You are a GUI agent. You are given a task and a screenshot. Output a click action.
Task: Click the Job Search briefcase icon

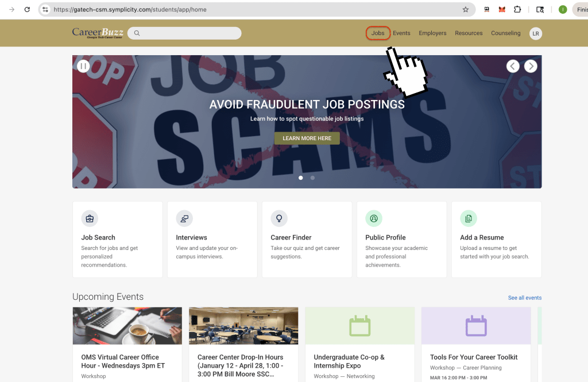tap(90, 218)
